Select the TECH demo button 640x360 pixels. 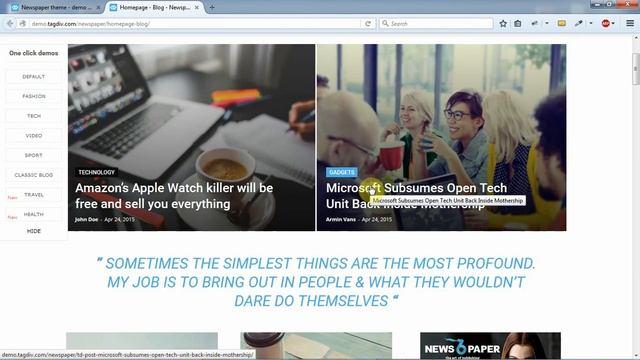[x=34, y=116]
